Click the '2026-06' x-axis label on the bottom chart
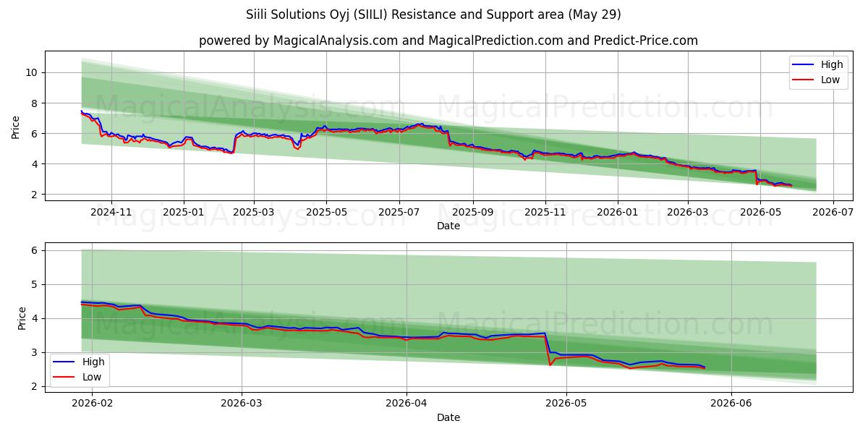The height and width of the screenshot is (434, 868). [731, 404]
